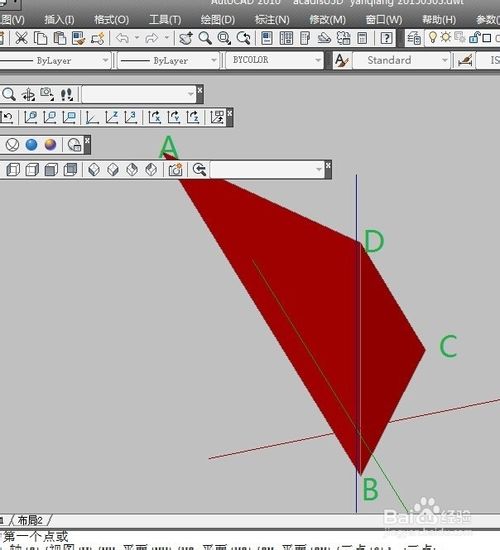500x550 pixels.
Task: Close the View toolbar with cube icons
Action: (x=328, y=165)
